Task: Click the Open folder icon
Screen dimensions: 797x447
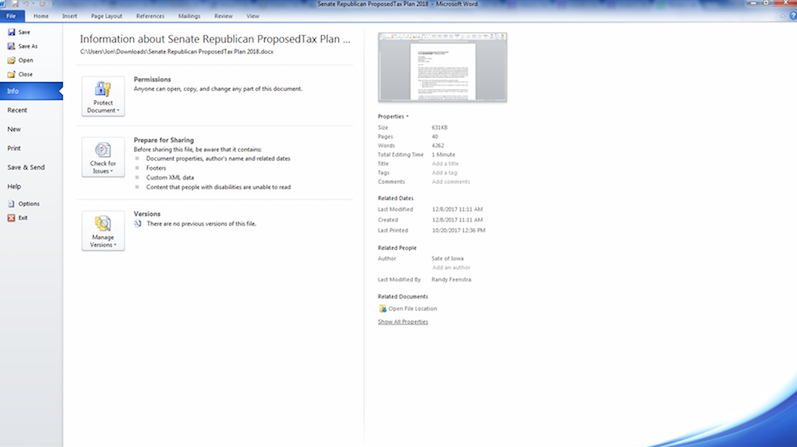Action: (x=11, y=60)
